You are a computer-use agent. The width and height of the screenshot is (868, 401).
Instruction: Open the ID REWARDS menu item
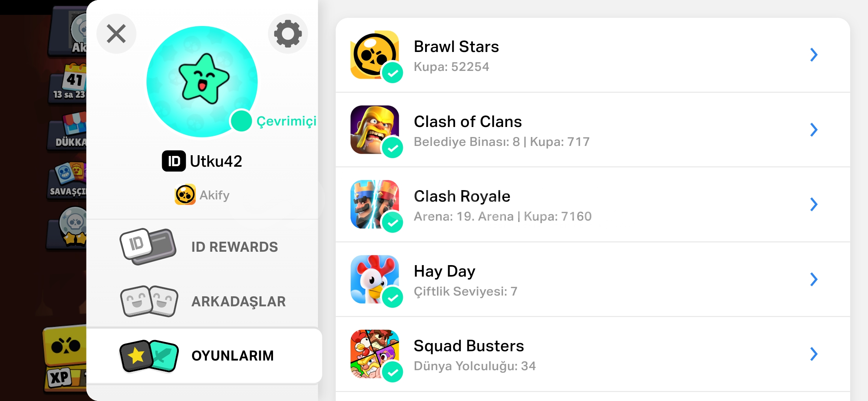[x=202, y=247]
